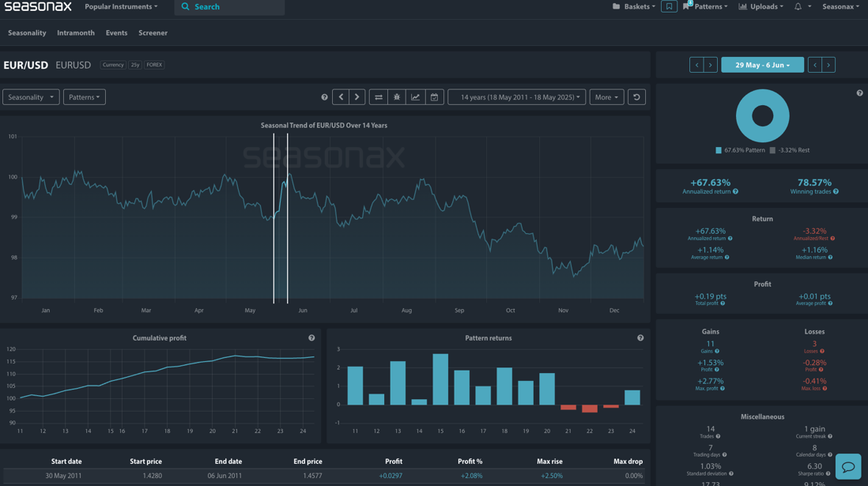This screenshot has height=486, width=868.
Task: Click help icon beside Sharpe ratio
Action: point(828,474)
